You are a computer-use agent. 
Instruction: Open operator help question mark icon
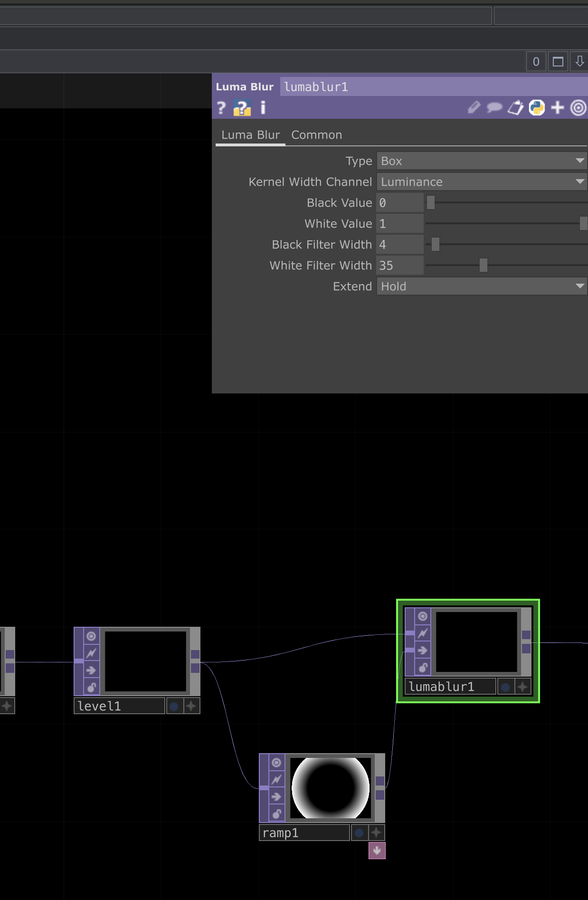(221, 108)
